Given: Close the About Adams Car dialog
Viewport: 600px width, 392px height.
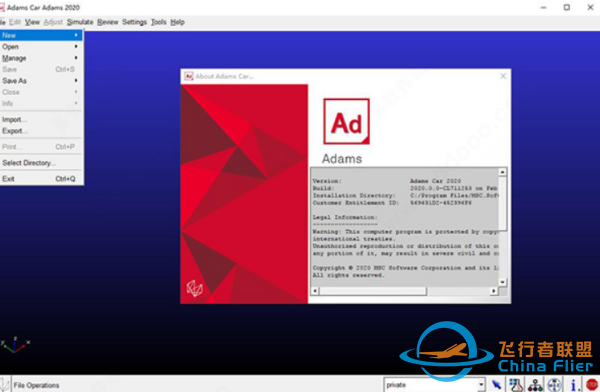Looking at the screenshot, I should [503, 76].
